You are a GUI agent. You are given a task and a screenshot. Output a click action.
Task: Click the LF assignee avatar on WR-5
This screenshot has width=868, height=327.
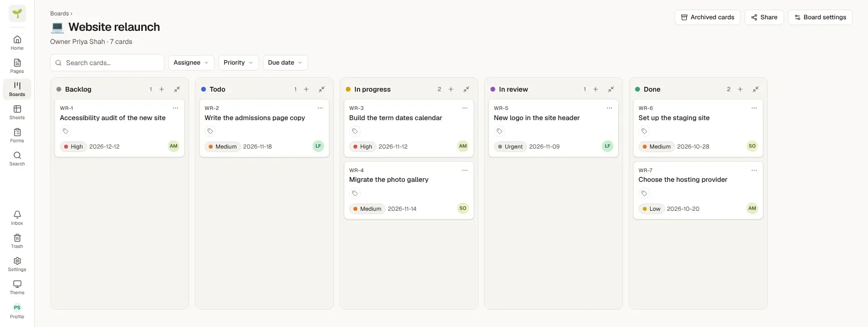608,146
